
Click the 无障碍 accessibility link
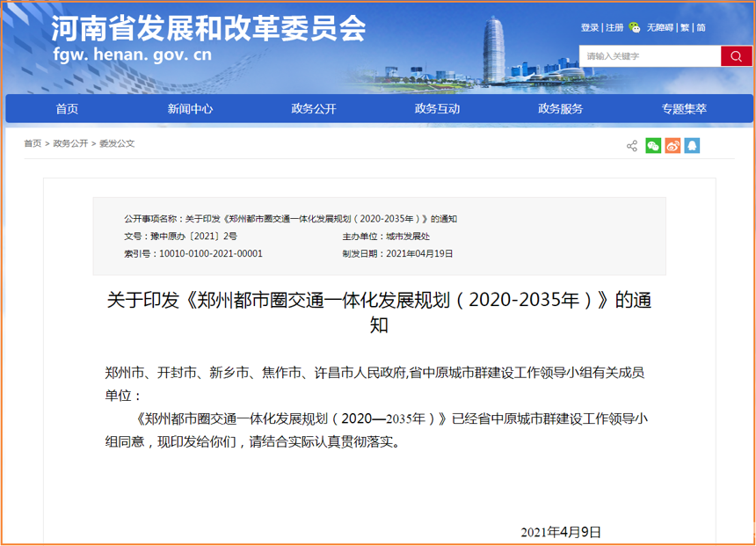coord(659,27)
